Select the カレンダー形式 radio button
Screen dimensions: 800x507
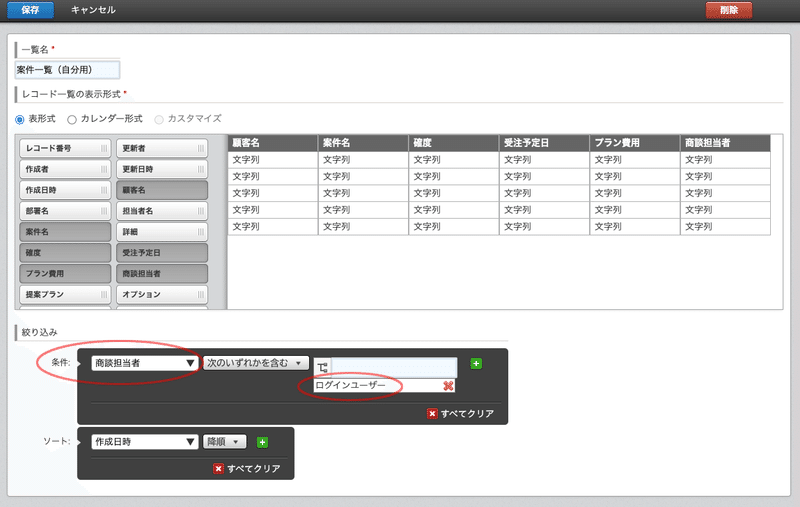coord(72,119)
